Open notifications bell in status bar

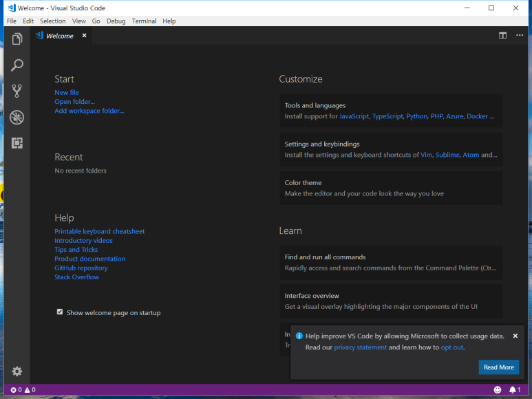pyautogui.click(x=514, y=390)
